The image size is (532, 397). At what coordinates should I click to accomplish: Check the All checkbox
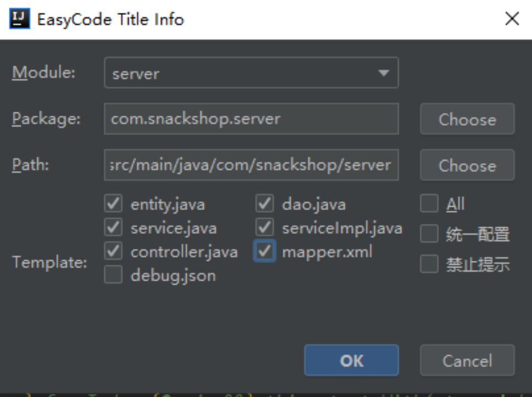click(x=429, y=204)
